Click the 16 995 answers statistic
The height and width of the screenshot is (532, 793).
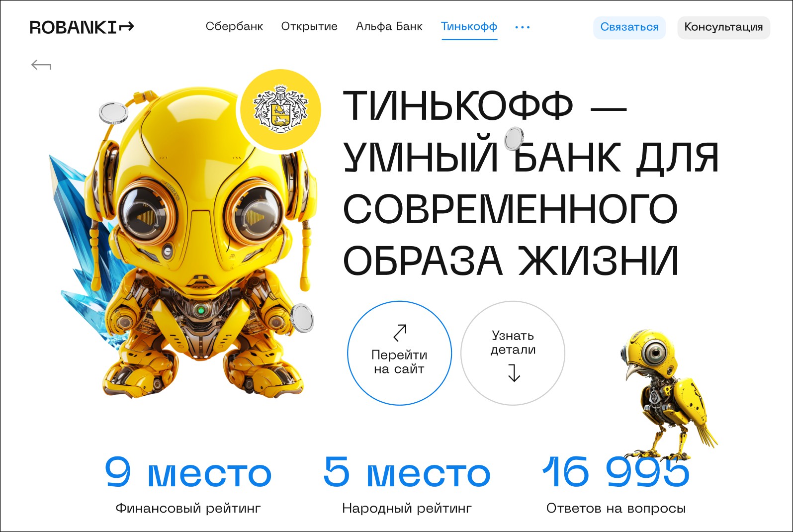point(616,472)
